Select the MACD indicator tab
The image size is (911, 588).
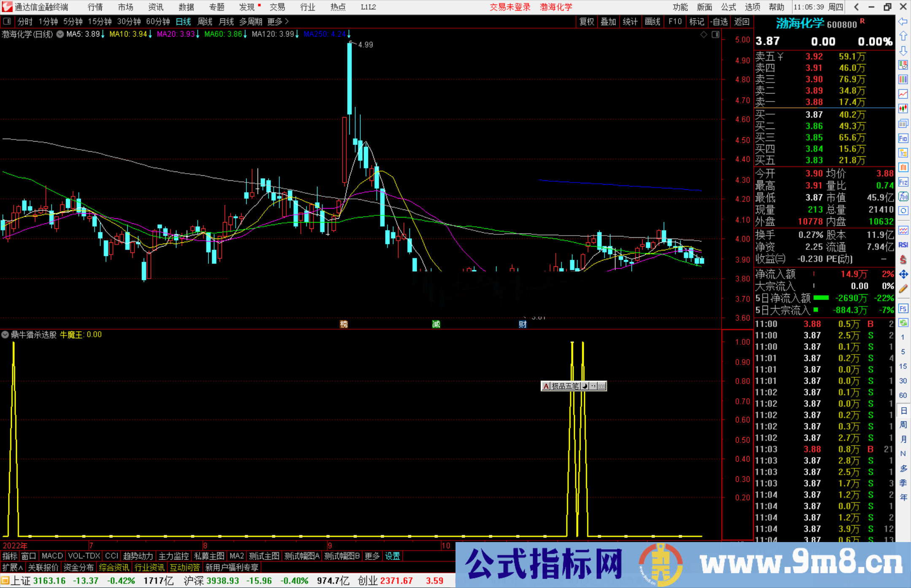52,556
